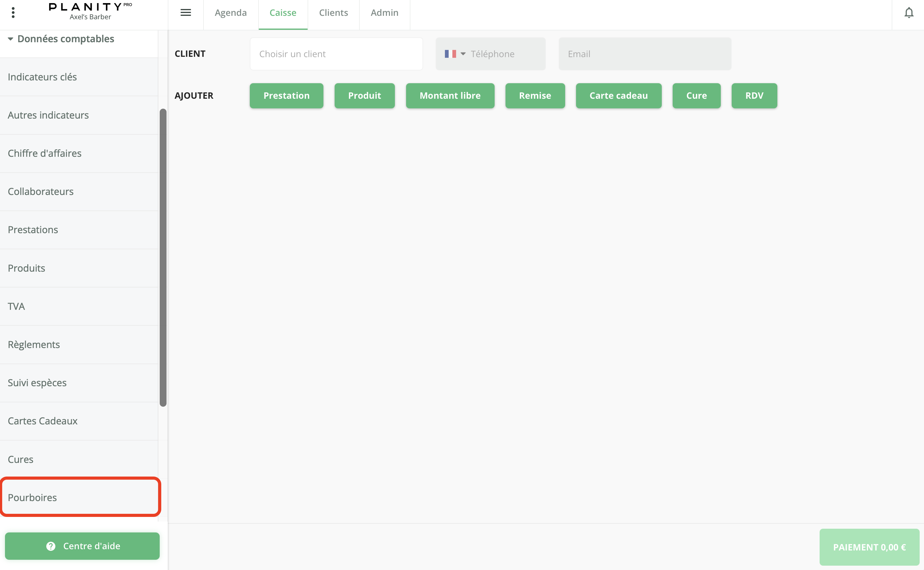The width and height of the screenshot is (924, 570).
Task: Click the Montant libre button
Action: (x=450, y=96)
